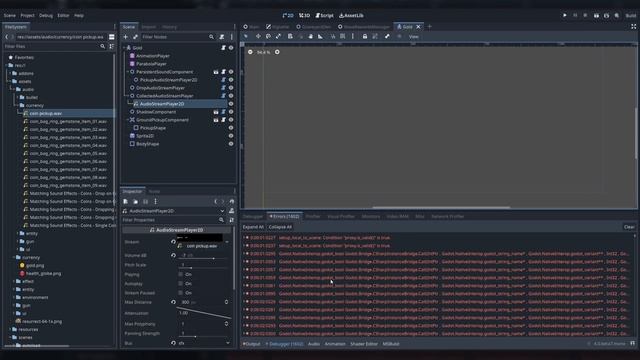Hide the BodyShape node
640x360 pixels.
[231, 144]
